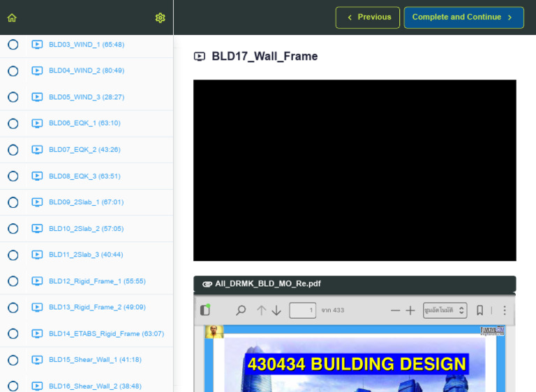Mark BLD11_2Slab_3 lesson circle complete
This screenshot has width=536, height=392.
[x=13, y=255]
